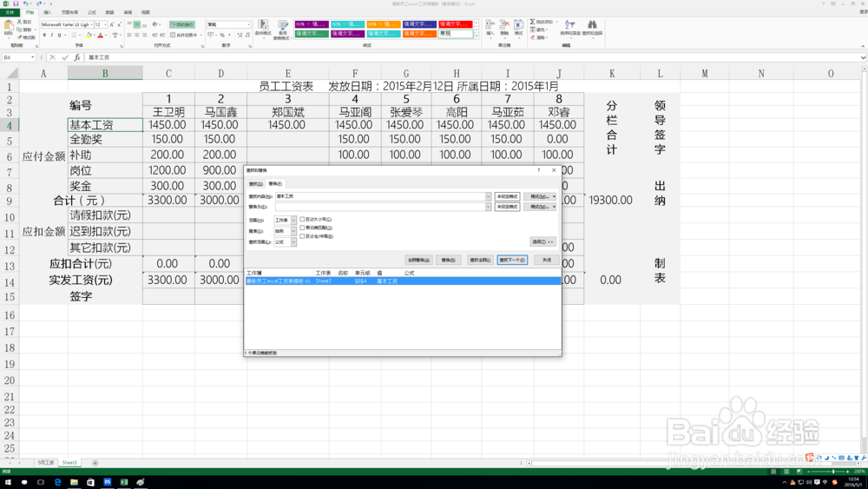Switch to the Insert ribbon tab
The width and height of the screenshot is (868, 489).
[x=48, y=12]
